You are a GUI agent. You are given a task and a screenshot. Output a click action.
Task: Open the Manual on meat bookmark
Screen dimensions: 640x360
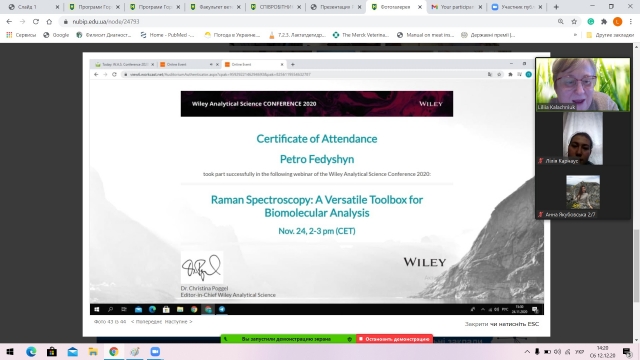click(426, 35)
